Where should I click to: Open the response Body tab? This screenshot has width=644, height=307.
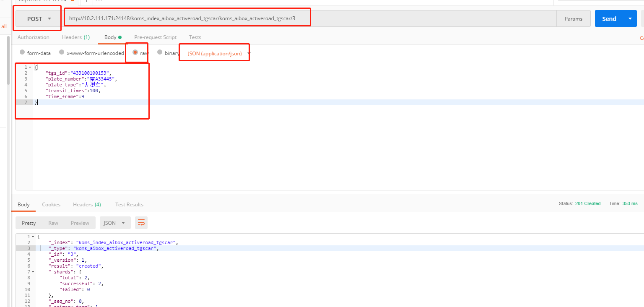(x=23, y=204)
